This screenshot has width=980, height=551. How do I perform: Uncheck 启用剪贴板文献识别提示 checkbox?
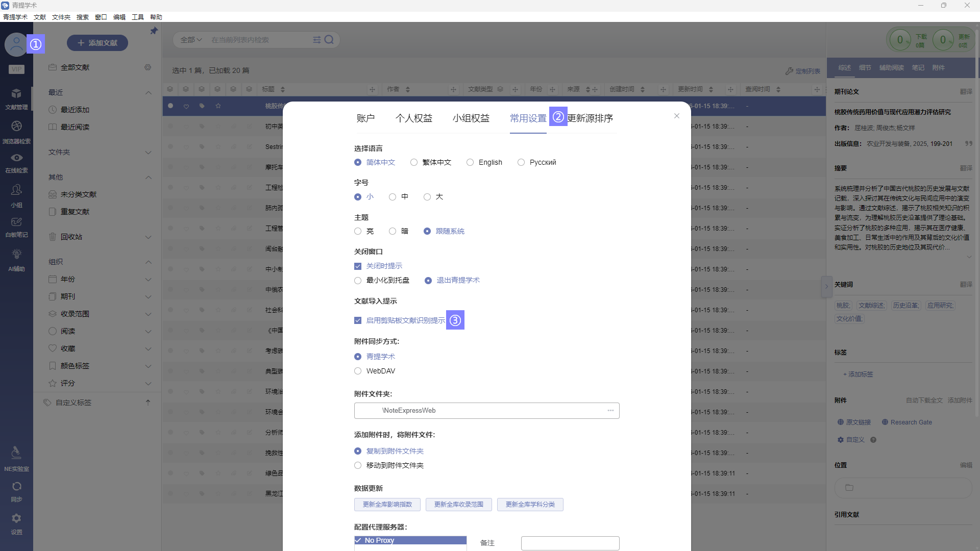click(x=358, y=320)
